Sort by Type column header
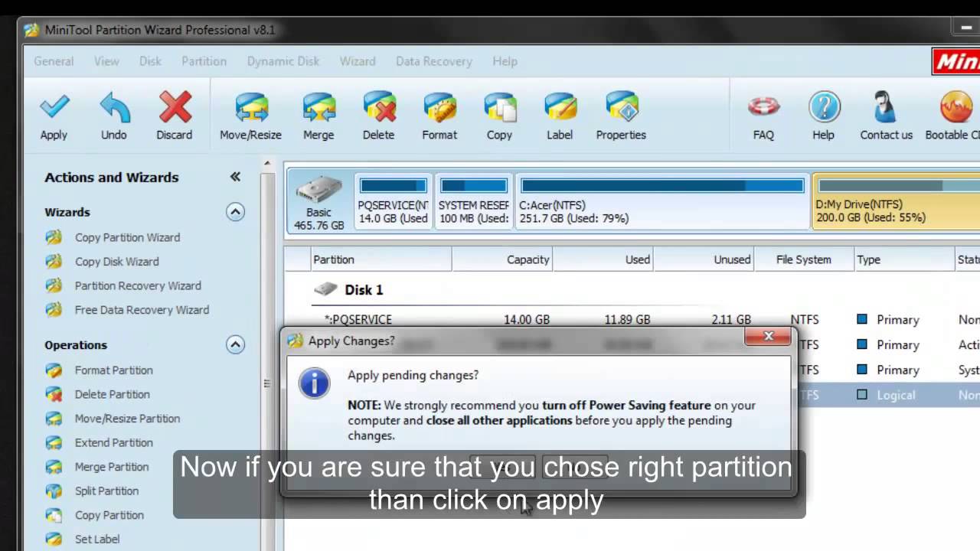This screenshot has width=980, height=551. click(904, 259)
